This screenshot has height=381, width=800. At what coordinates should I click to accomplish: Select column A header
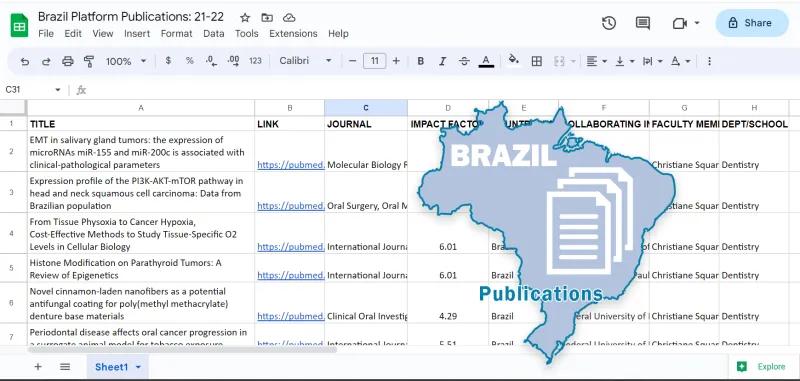click(141, 108)
